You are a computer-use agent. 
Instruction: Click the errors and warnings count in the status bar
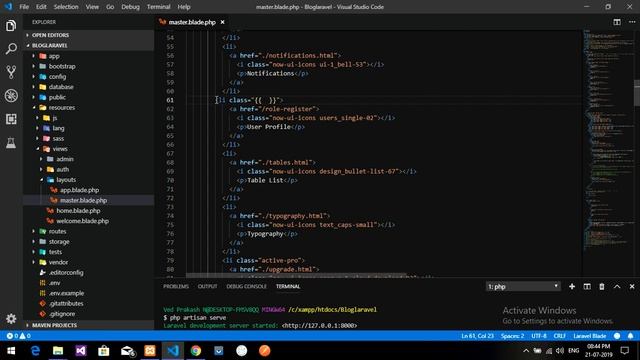[x=18, y=336]
